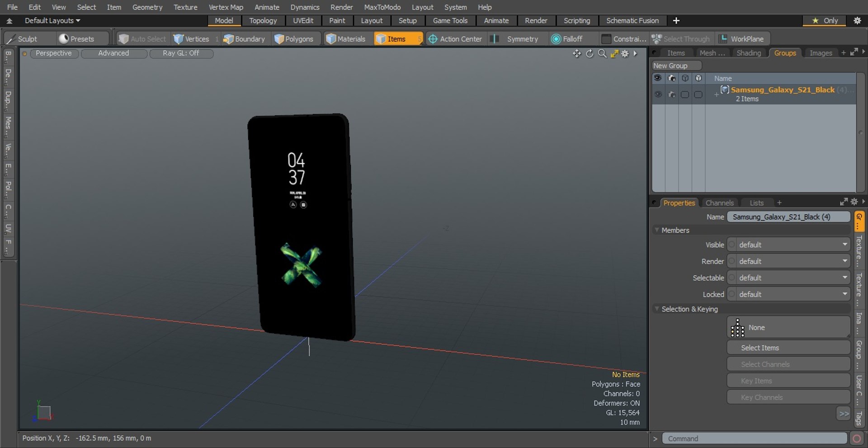This screenshot has height=448, width=868.
Task: Switch to the Topology layout tab
Action: click(x=263, y=21)
